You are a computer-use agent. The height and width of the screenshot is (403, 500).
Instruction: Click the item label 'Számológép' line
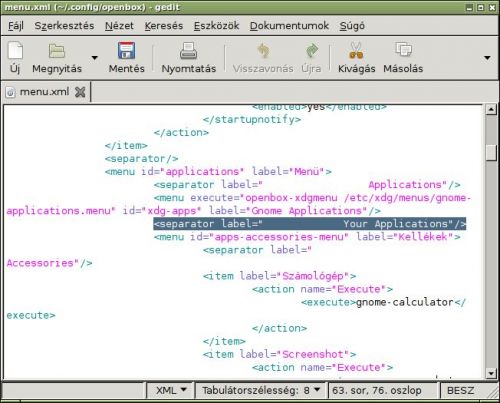(279, 276)
